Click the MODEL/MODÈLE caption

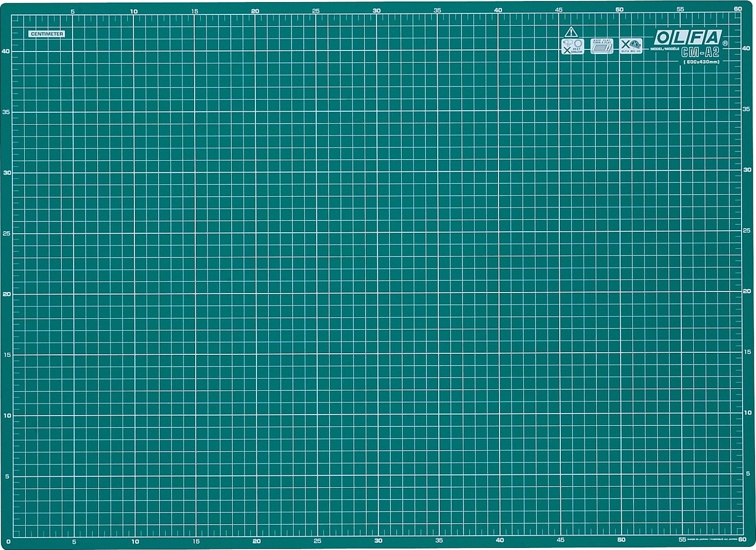click(x=665, y=49)
